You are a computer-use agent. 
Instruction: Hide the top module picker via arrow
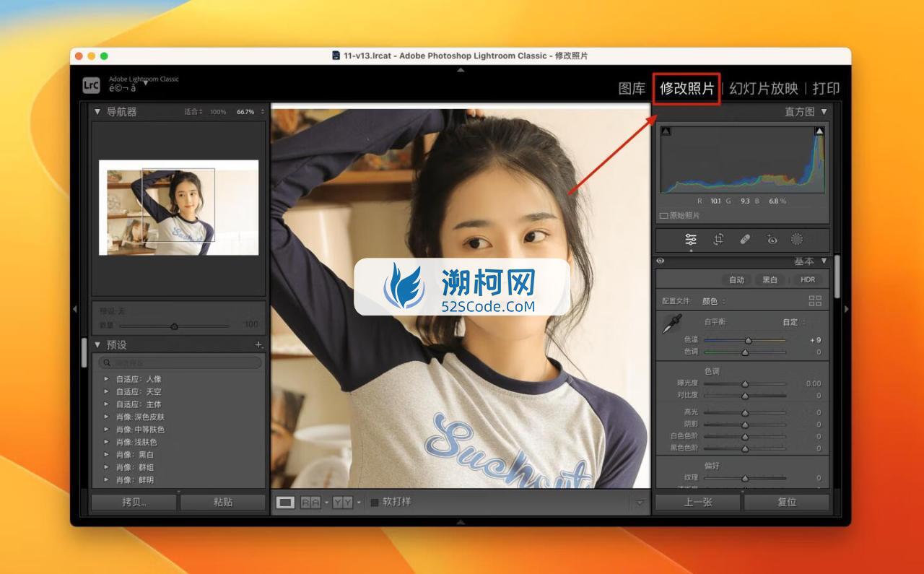[x=461, y=70]
